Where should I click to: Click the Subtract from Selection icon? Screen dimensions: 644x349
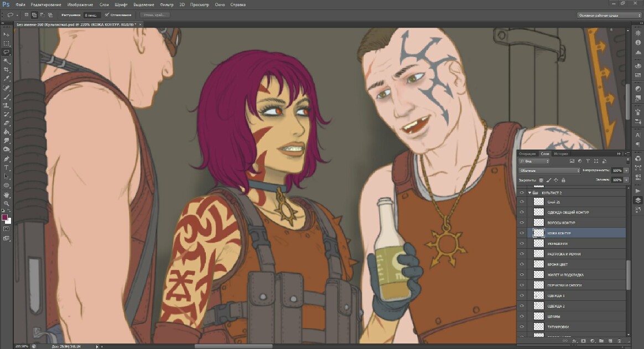(x=42, y=15)
